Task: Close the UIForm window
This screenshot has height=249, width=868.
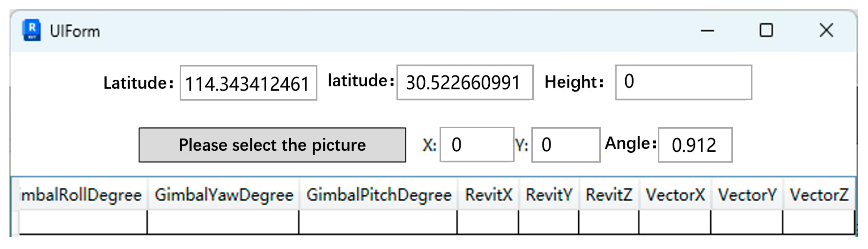Action: pyautogui.click(x=826, y=30)
